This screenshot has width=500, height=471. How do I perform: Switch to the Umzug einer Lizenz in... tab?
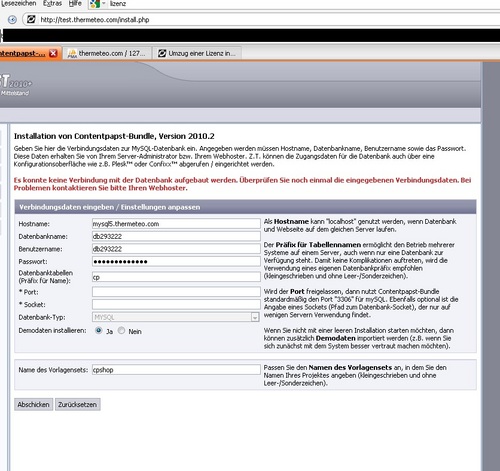click(x=197, y=53)
